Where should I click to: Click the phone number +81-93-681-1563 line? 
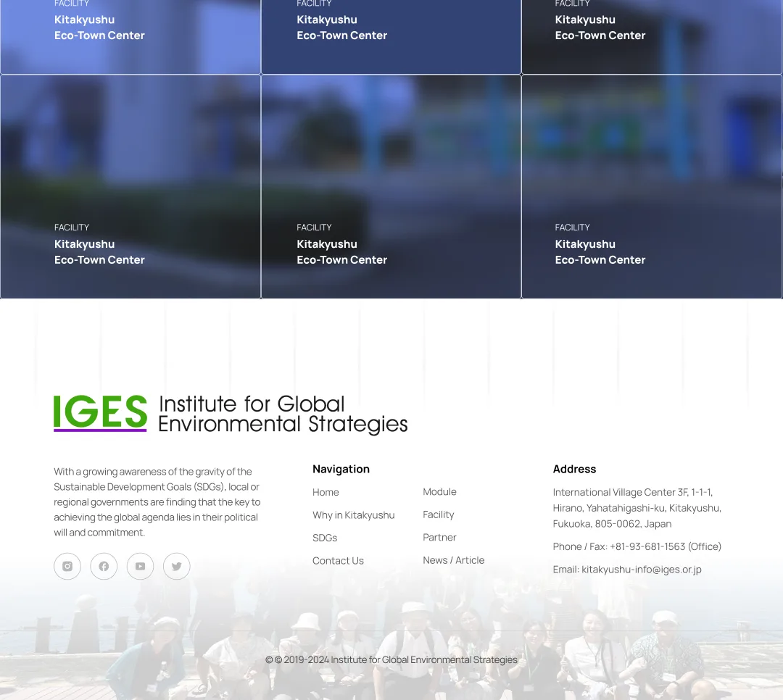coord(637,546)
